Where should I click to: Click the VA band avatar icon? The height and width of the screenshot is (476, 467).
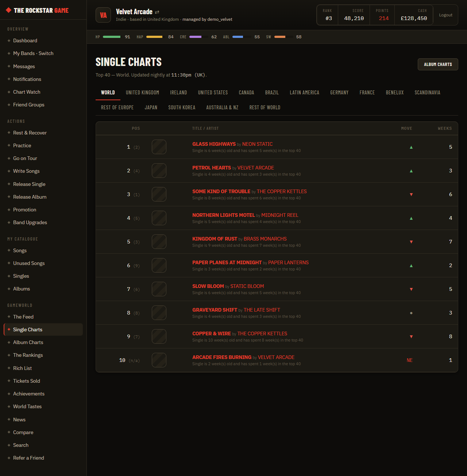pos(103,15)
